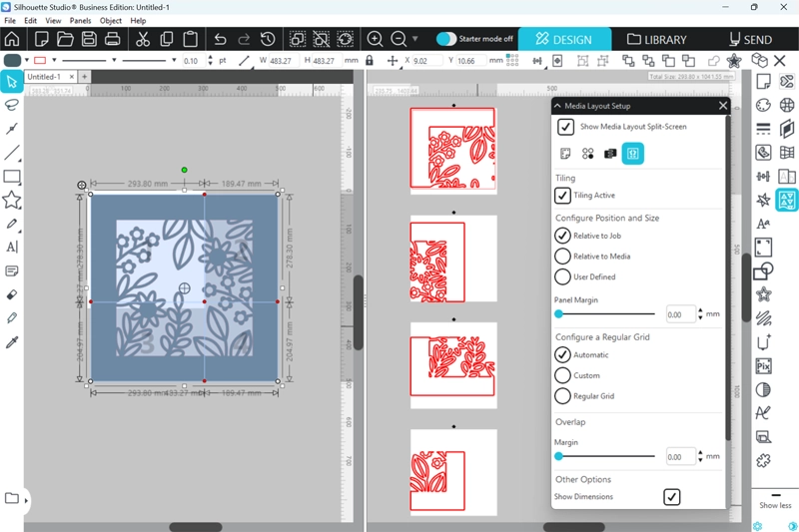
Task: Click the Scissors cut icon
Action: pos(142,39)
